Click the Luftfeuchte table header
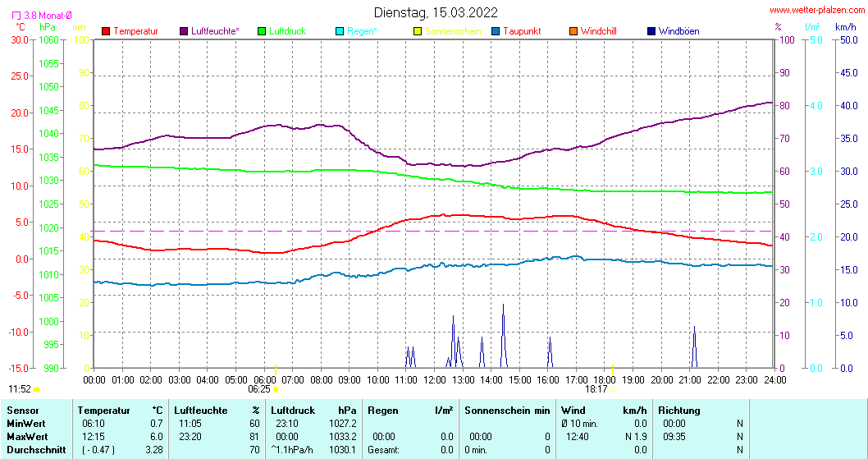 tap(200, 411)
